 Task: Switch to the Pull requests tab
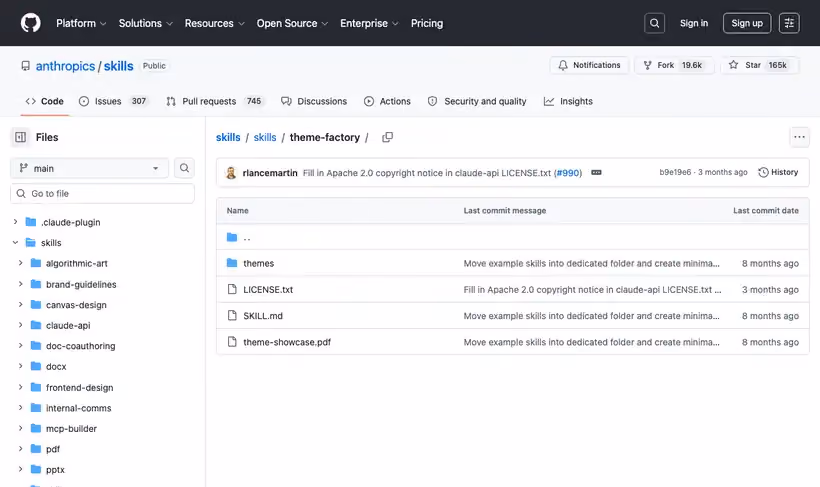[214, 101]
